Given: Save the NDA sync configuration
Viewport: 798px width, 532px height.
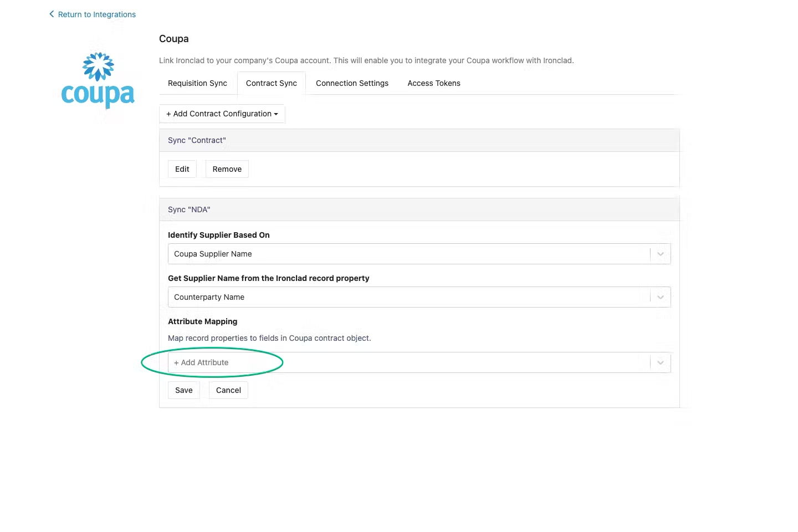Looking at the screenshot, I should (x=184, y=390).
